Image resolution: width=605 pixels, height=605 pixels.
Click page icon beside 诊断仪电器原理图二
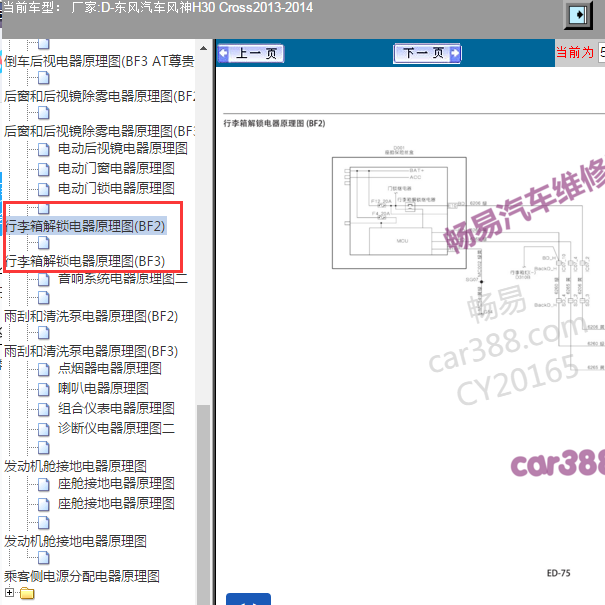tap(44, 429)
